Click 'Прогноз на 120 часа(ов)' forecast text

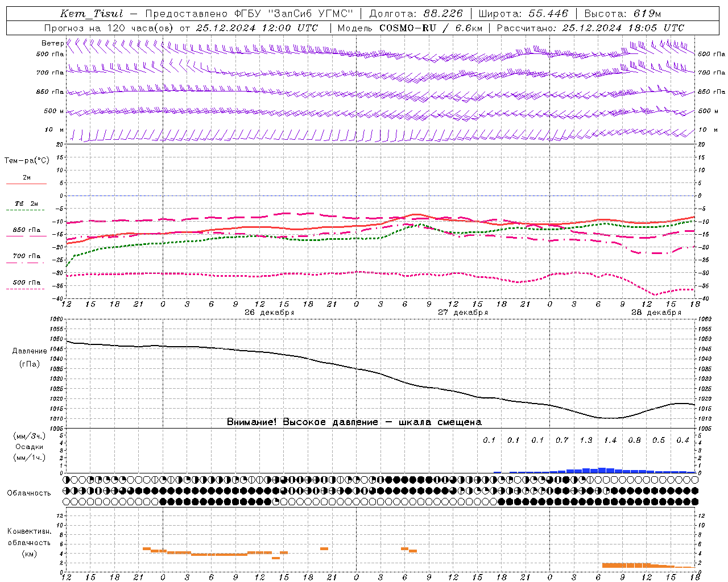point(109,28)
